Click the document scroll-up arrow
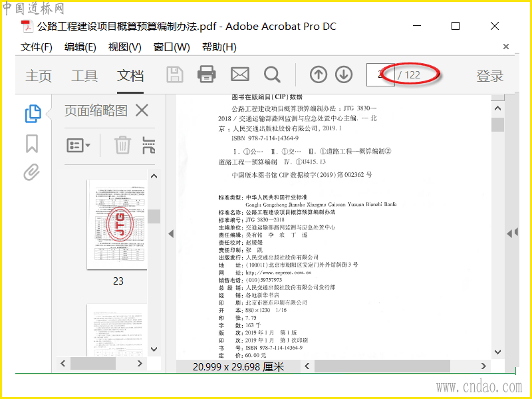532x399 pixels. (x=497, y=108)
